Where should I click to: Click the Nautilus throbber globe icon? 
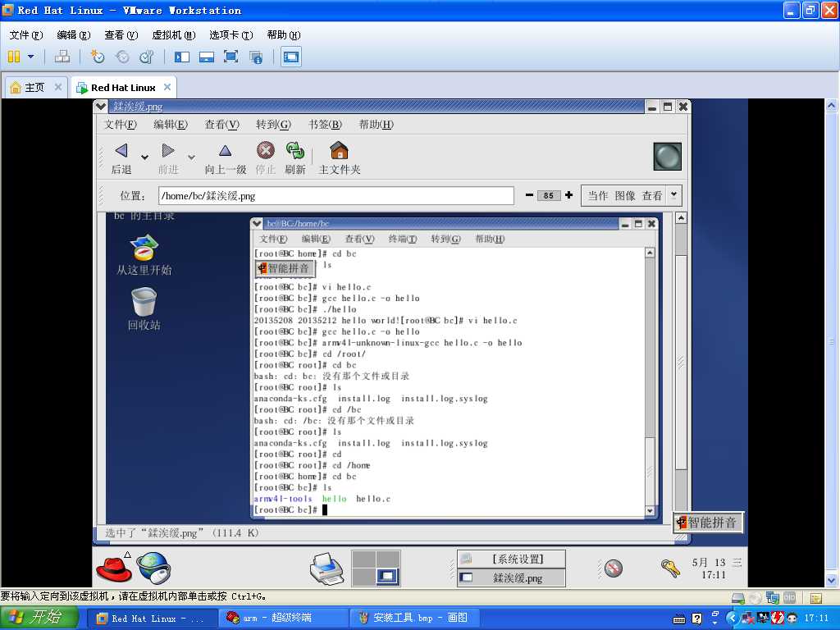click(x=668, y=157)
